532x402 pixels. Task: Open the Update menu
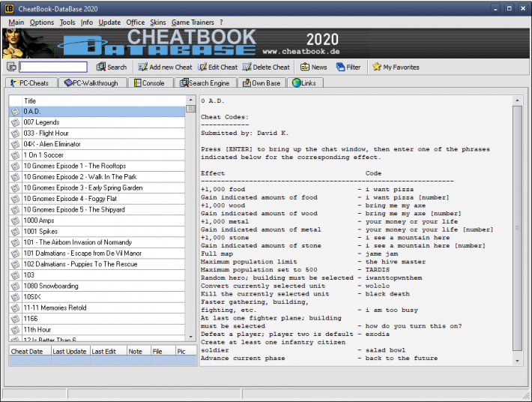(x=109, y=22)
